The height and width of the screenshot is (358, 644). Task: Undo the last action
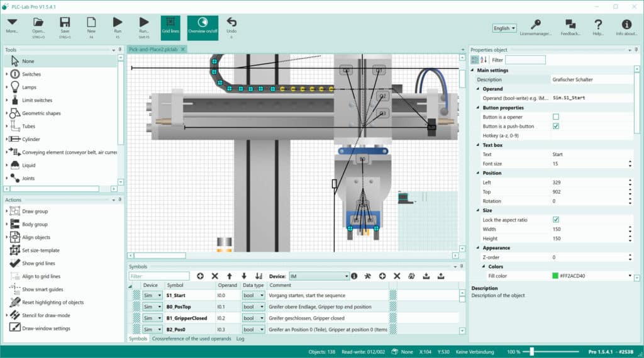231,28
